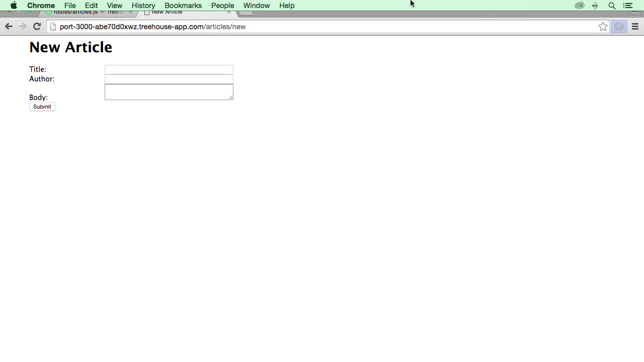The height and width of the screenshot is (362, 644).
Task: Open the Bookmarks menu
Action: (183, 6)
